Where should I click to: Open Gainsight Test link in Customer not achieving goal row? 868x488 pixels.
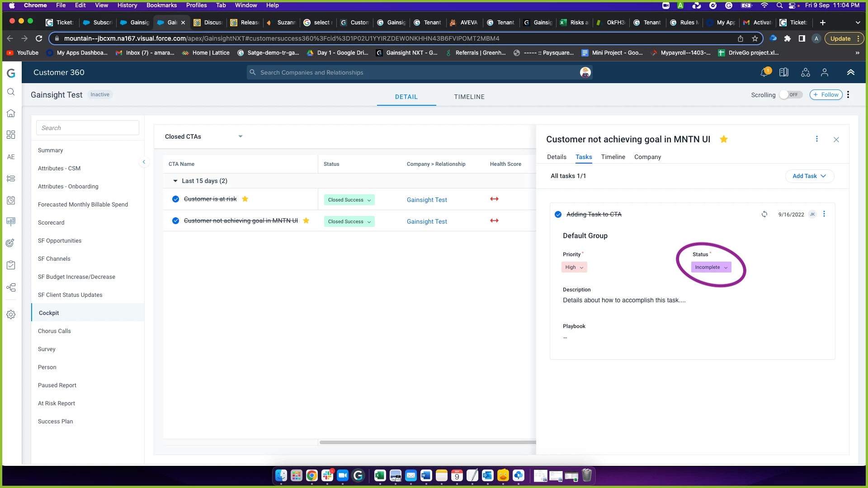coord(426,221)
